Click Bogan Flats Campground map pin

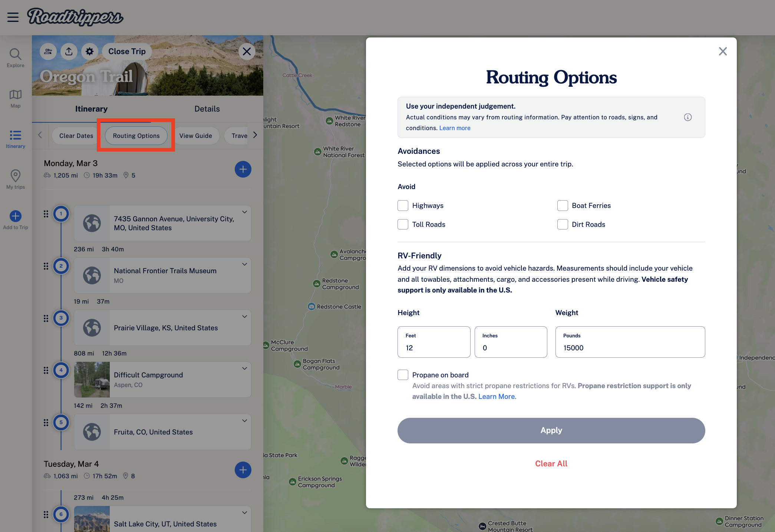[297, 364]
